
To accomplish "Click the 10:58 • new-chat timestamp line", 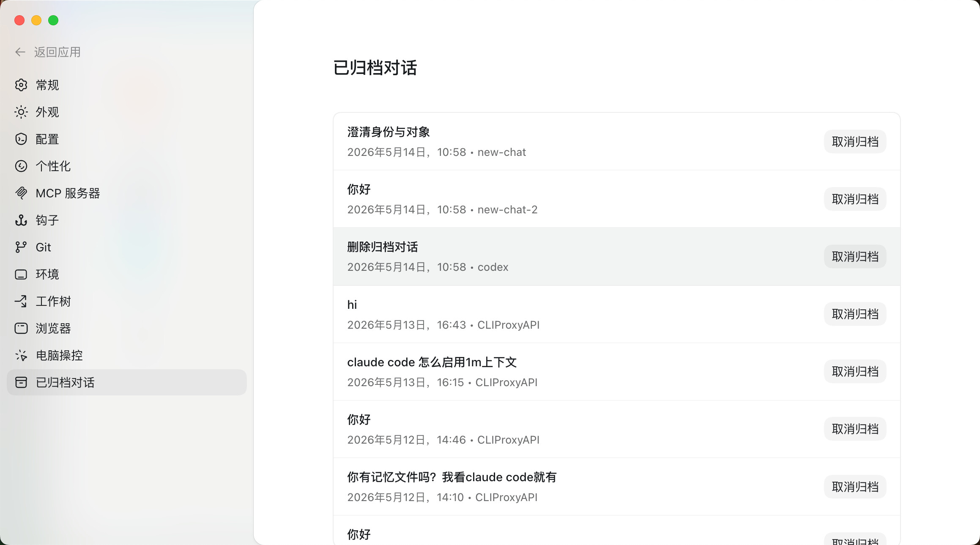I will [436, 152].
